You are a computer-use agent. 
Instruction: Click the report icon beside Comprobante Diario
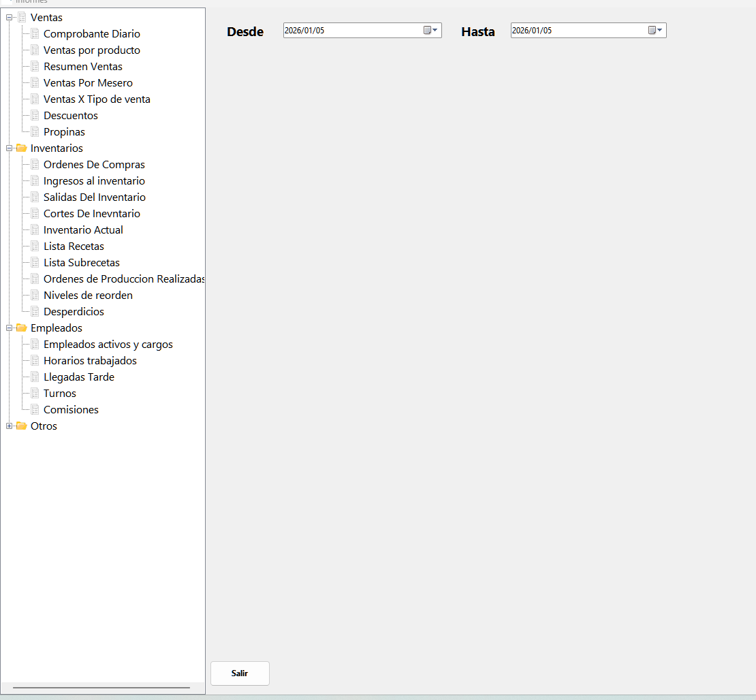point(35,34)
